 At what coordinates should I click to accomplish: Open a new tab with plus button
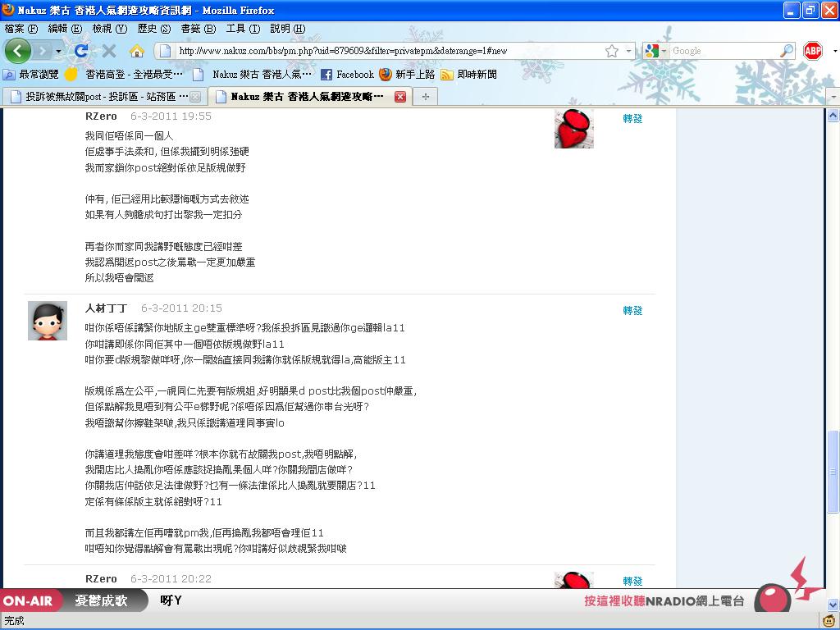(x=425, y=96)
